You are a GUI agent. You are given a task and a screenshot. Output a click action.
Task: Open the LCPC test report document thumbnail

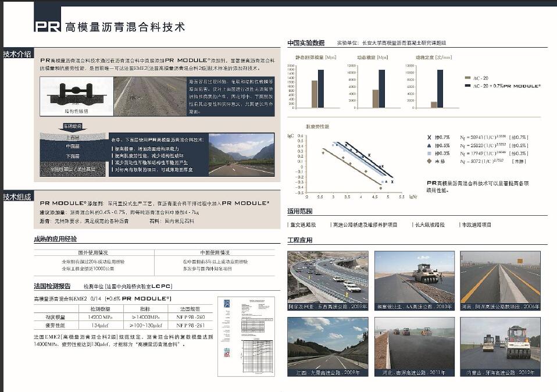(x=246, y=337)
